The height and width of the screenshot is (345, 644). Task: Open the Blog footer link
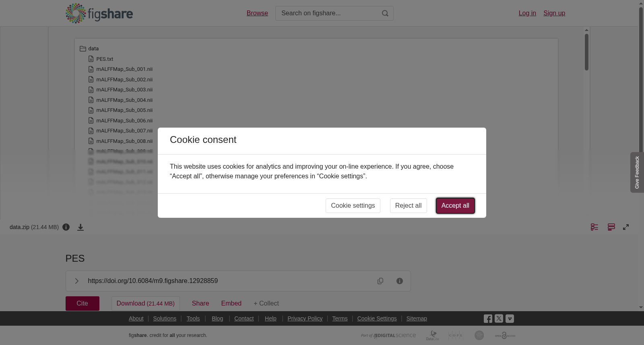pyautogui.click(x=217, y=318)
